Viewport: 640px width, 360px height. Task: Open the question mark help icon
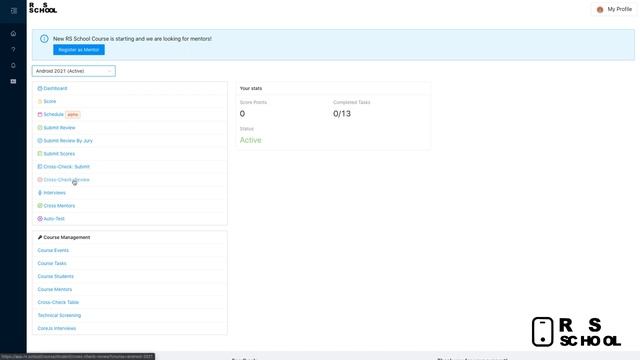[x=13, y=49]
